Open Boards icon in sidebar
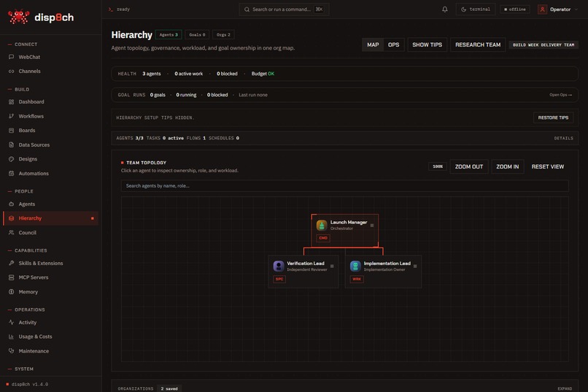The width and height of the screenshot is (588, 392). pos(11,131)
